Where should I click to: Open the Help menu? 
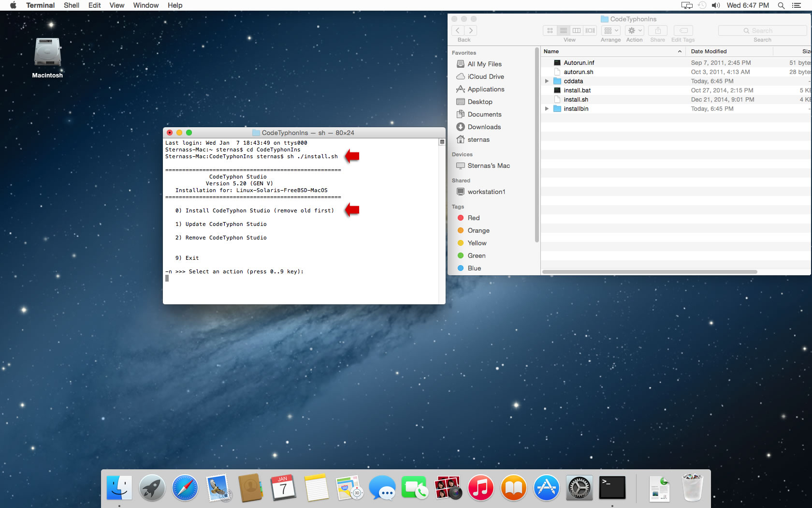coord(175,5)
